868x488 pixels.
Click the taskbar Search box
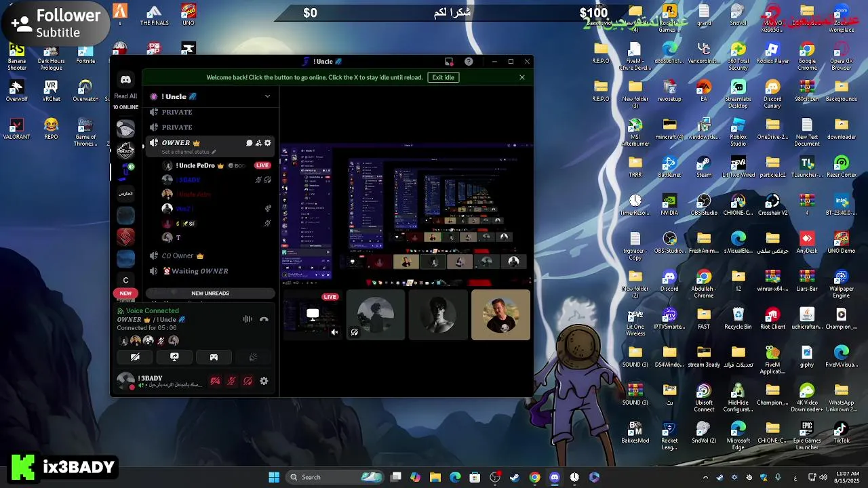tap(336, 477)
